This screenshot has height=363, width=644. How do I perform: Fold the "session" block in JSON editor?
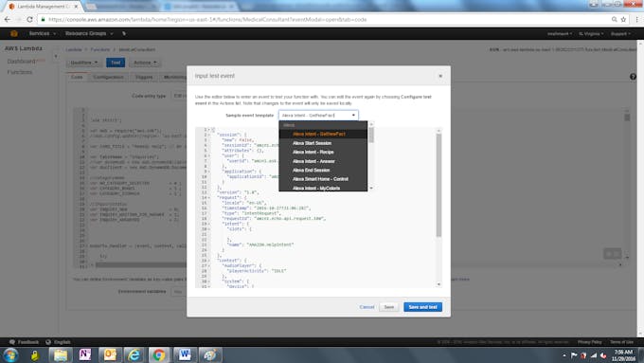[x=208, y=135]
